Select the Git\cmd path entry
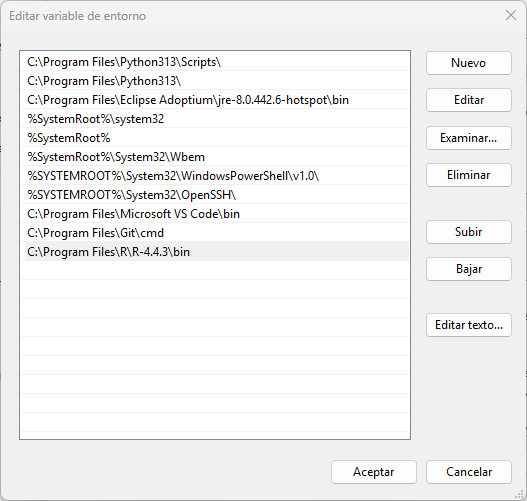Image resolution: width=527 pixels, height=501 pixels. pyautogui.click(x=215, y=233)
